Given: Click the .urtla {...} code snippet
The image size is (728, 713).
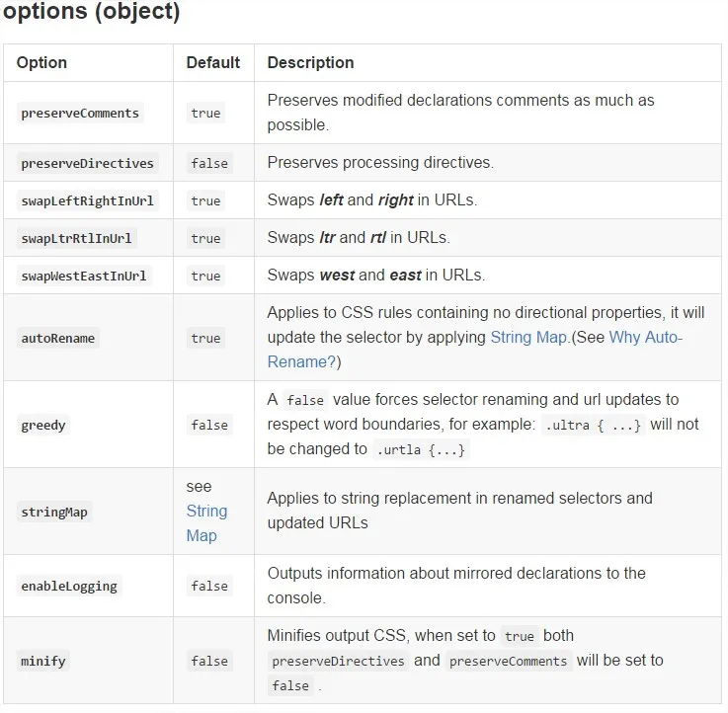Looking at the screenshot, I should point(420,450).
